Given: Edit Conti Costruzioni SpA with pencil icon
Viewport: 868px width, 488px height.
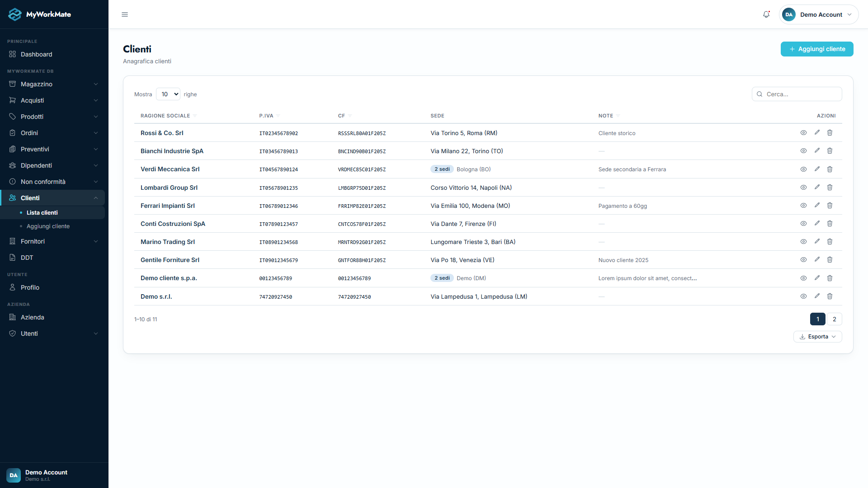Looking at the screenshot, I should 817,224.
